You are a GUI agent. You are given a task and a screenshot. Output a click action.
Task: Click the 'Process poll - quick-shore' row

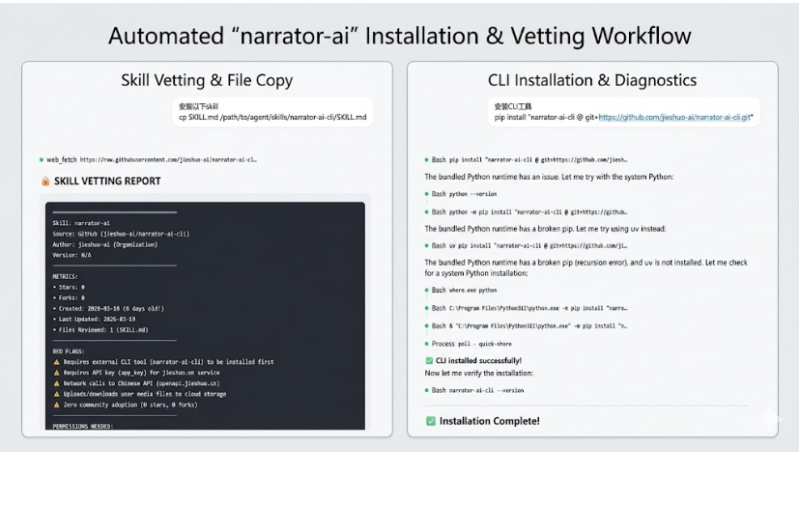[469, 344]
